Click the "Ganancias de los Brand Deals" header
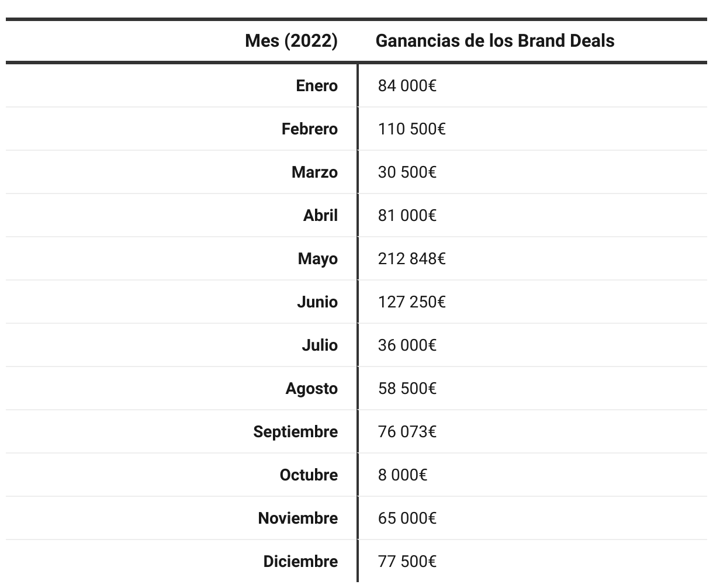 [494, 41]
